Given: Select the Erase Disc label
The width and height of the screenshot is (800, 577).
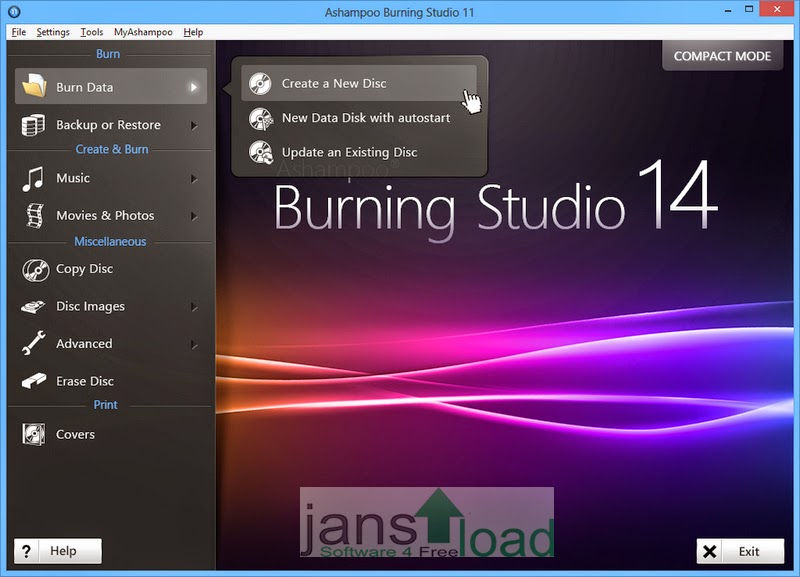Looking at the screenshot, I should point(85,381).
